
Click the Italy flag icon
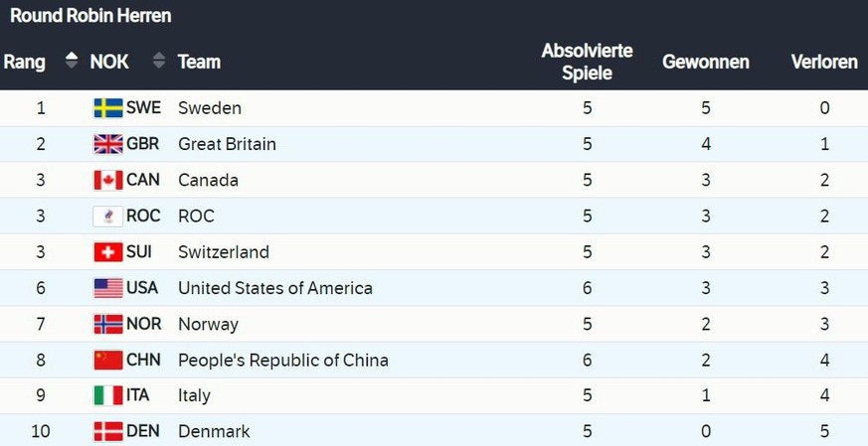[108, 395]
